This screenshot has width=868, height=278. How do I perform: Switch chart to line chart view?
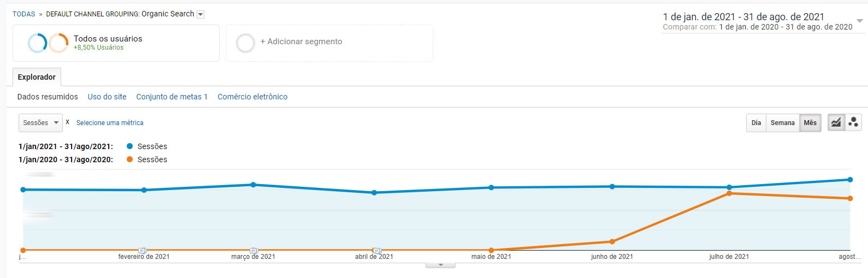(x=836, y=123)
